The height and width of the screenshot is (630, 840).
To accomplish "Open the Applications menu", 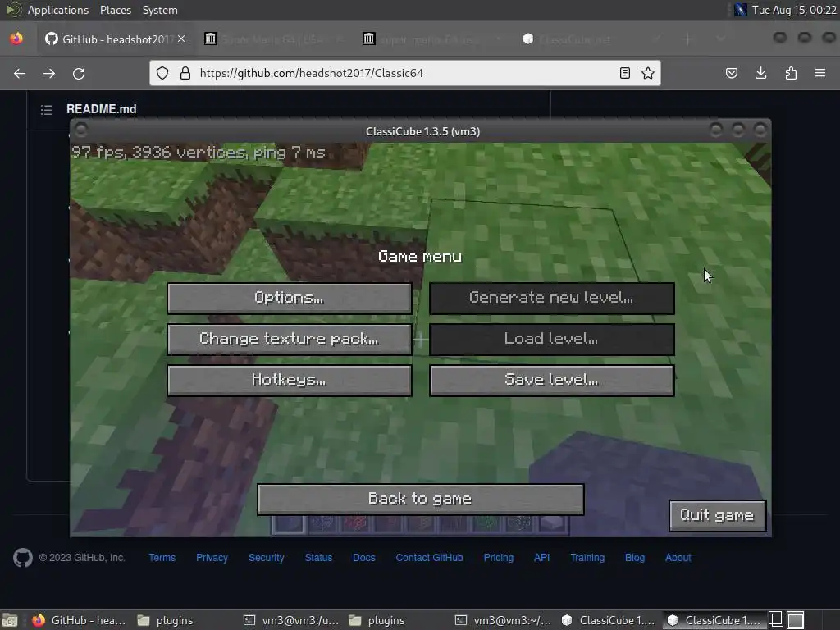I will point(58,10).
